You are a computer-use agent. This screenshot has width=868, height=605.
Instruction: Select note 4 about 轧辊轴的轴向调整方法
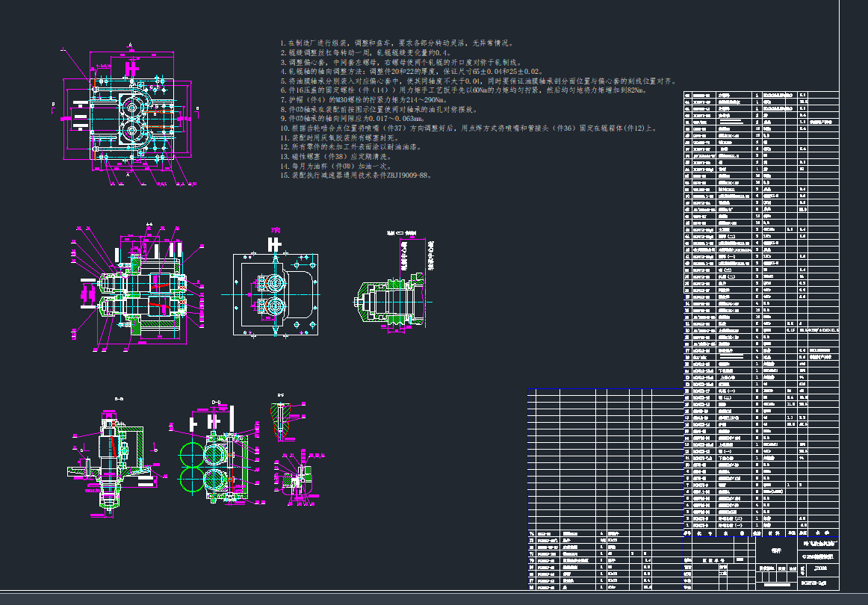(412, 72)
